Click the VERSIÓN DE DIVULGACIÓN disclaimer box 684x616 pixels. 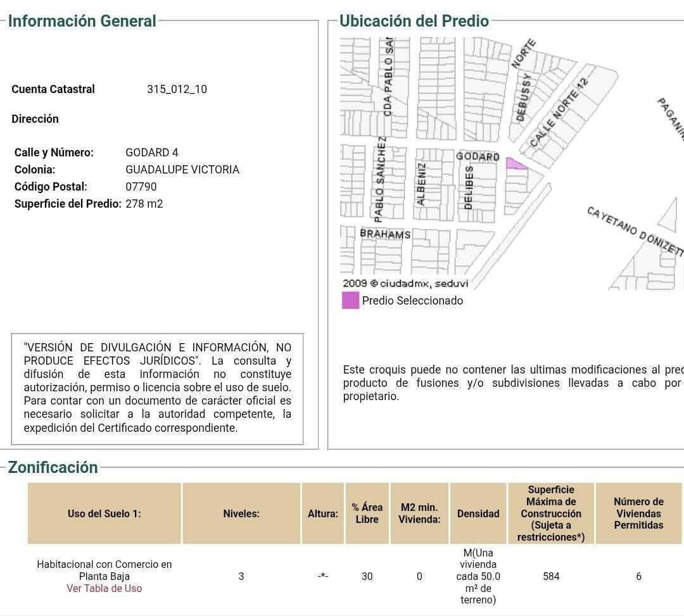coord(158,389)
